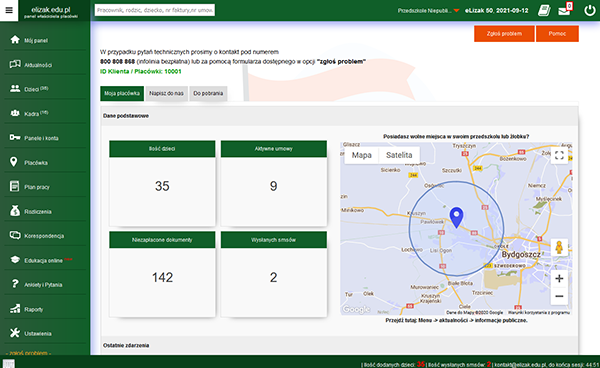The width and height of the screenshot is (600, 368).
Task: Click the Korespondencja chat icon
Action: (15, 235)
